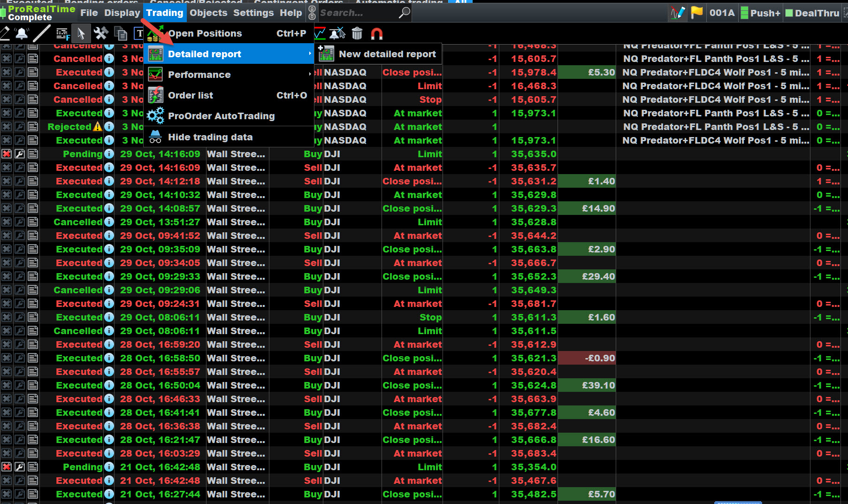Cancel the Pending 21 Oct 16:42:48 order

pos(7,467)
